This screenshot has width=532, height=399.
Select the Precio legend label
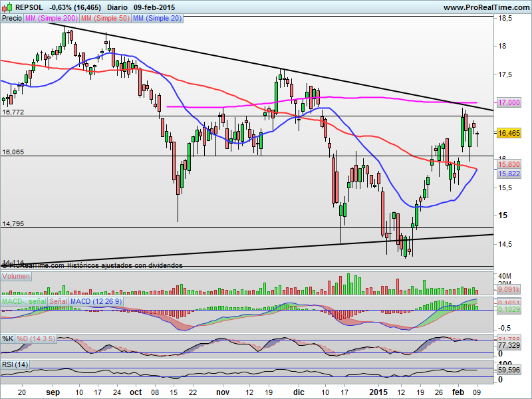(12, 19)
